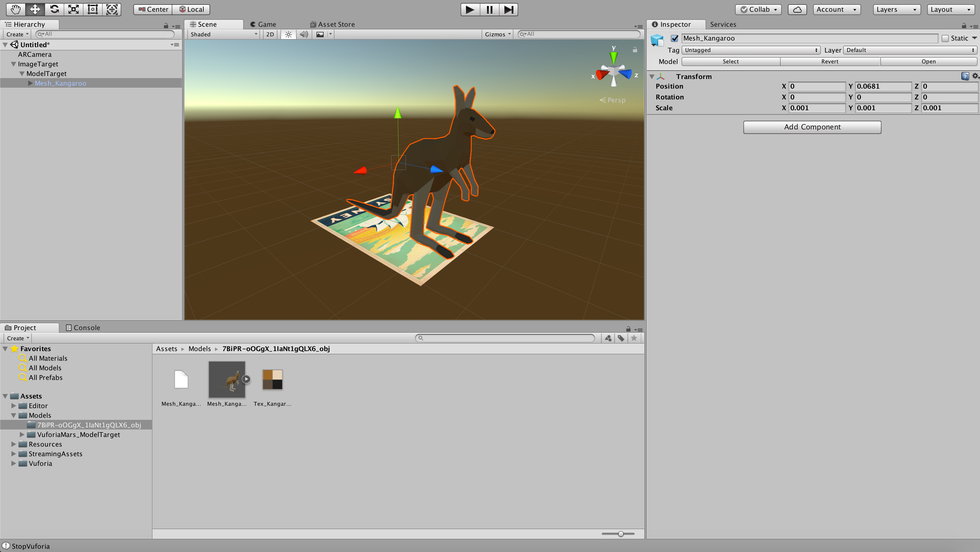This screenshot has width=980, height=552.
Task: Click the Model Select button
Action: pyautogui.click(x=730, y=61)
